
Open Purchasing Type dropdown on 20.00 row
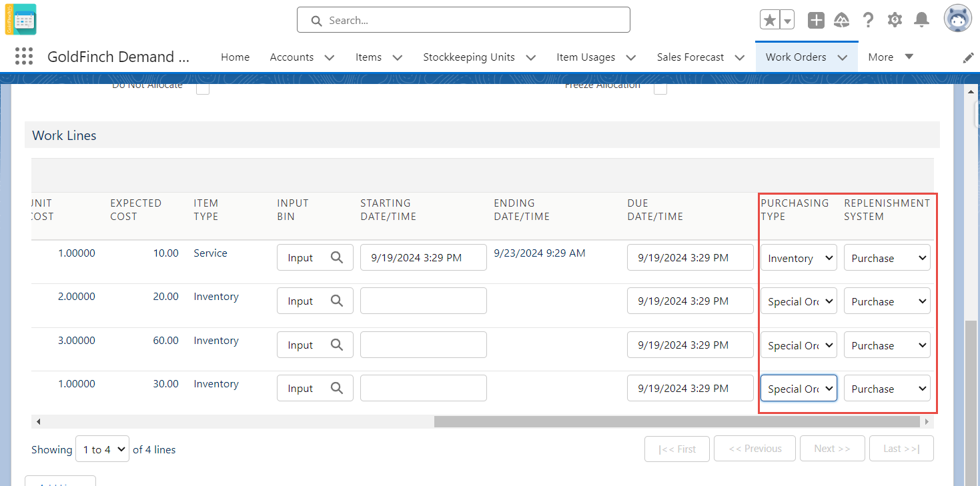click(799, 301)
